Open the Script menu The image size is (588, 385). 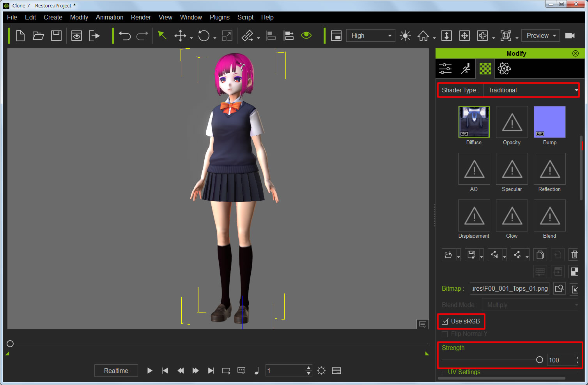click(245, 17)
